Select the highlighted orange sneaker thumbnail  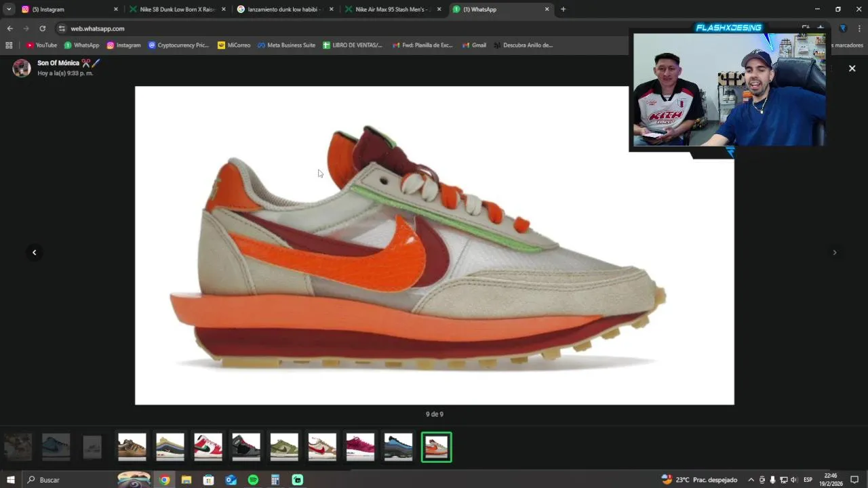click(x=436, y=447)
